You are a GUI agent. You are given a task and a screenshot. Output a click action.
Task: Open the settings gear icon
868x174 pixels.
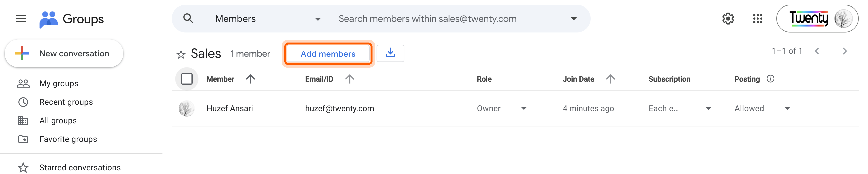click(728, 19)
